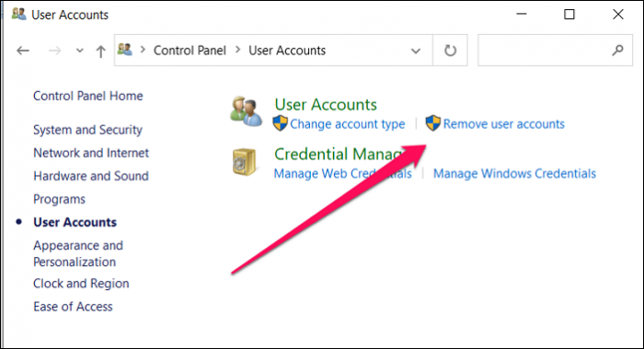Viewport: 644px width, 349px height.
Task: Open the green User Accounts heading
Action: tap(326, 104)
